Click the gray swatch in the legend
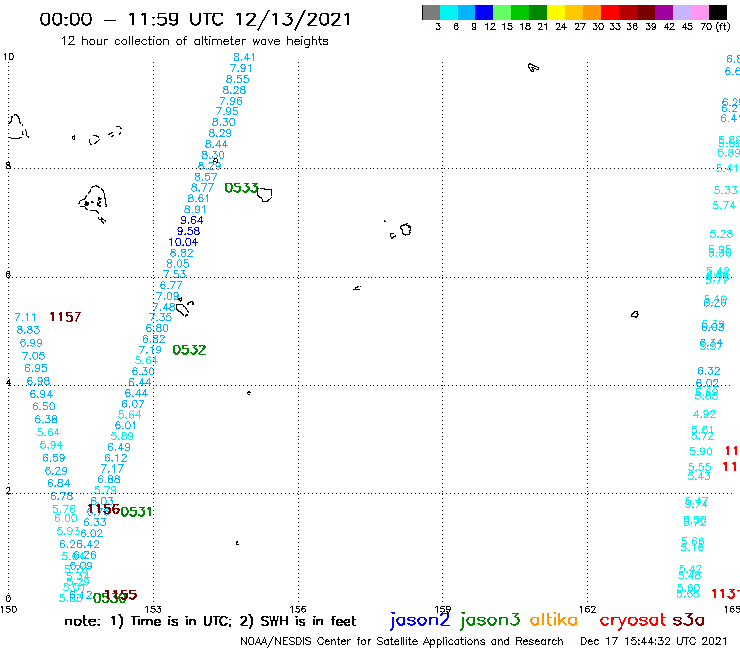This screenshot has width=740, height=650. [431, 12]
